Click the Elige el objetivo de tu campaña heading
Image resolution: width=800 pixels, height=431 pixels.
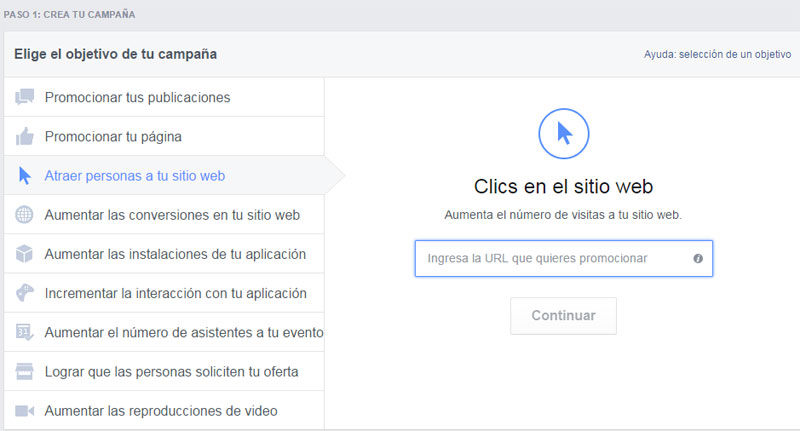coord(115,54)
